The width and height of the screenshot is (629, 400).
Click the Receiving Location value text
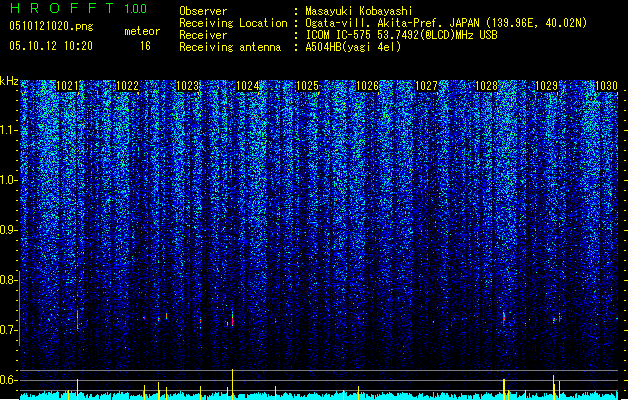[x=446, y=23]
